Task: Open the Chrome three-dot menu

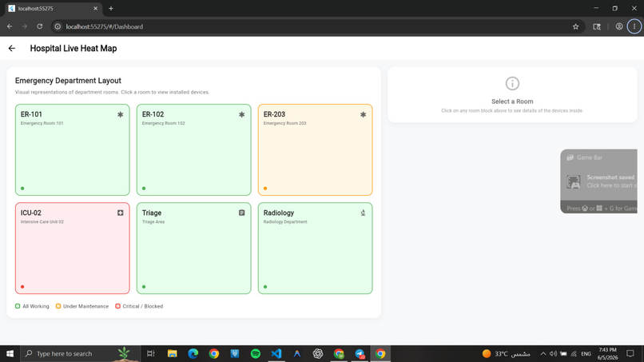Action: (x=634, y=26)
